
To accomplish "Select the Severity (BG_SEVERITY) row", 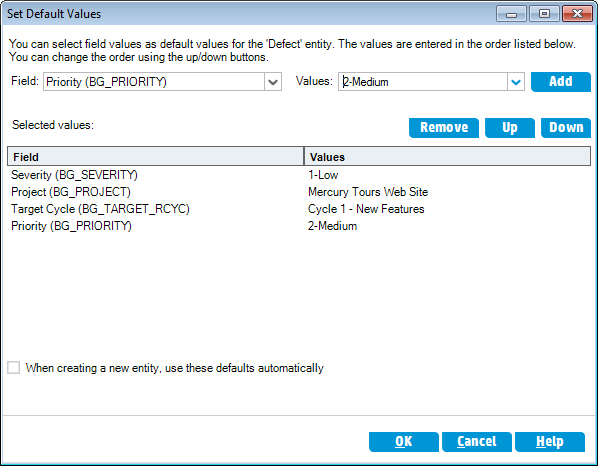I will [x=299, y=175].
